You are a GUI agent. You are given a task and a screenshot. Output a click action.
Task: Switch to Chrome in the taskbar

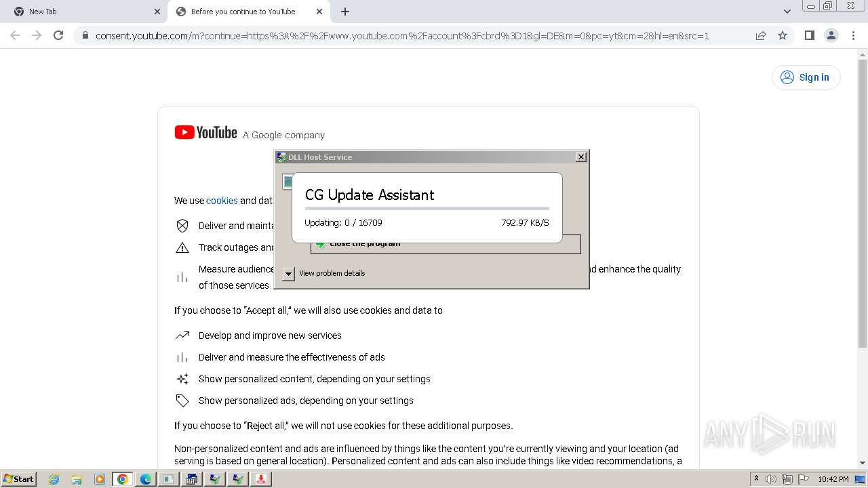click(x=123, y=479)
